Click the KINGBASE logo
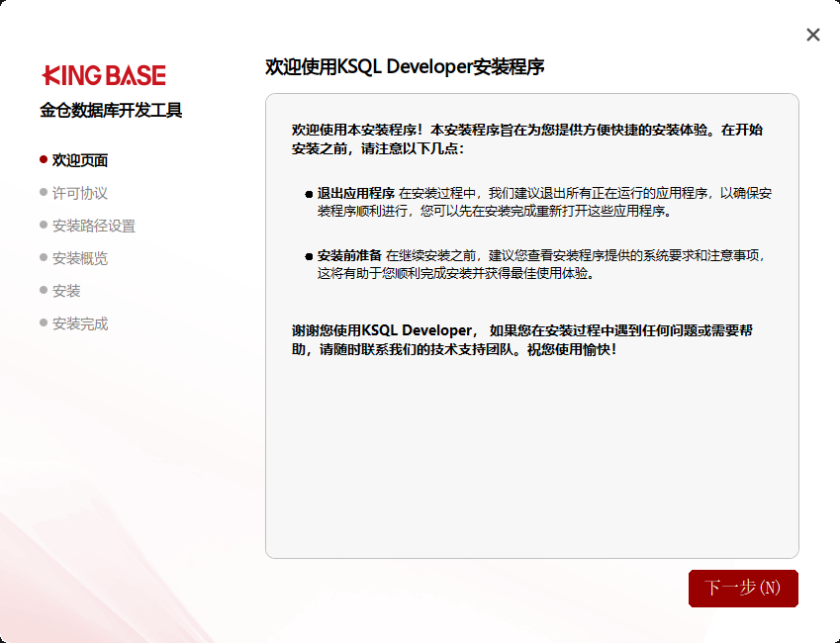The image size is (840, 643). point(104,75)
